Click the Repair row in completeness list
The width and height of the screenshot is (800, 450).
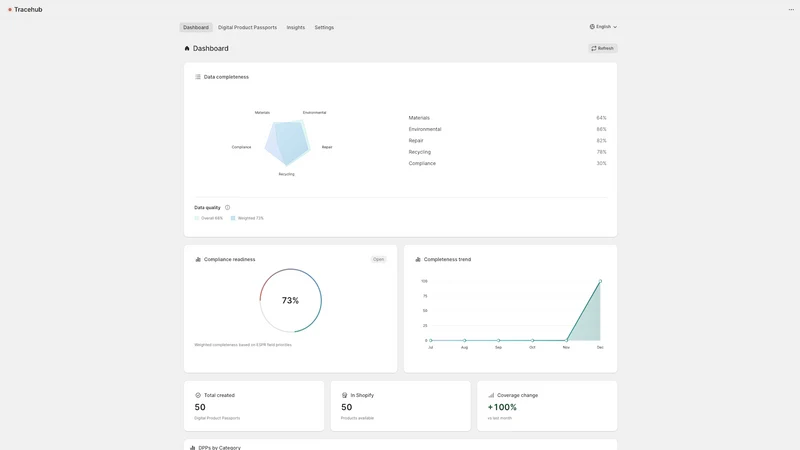pyautogui.click(x=508, y=141)
